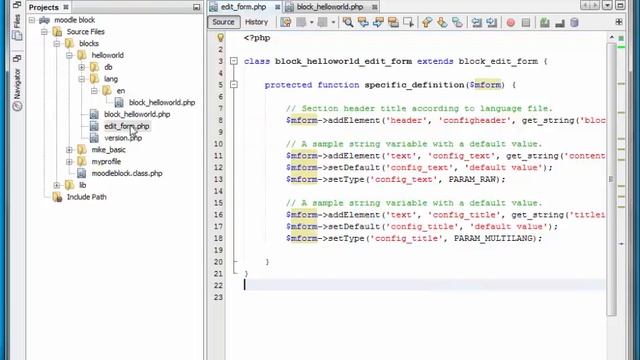Select the Source view button

[x=223, y=22]
